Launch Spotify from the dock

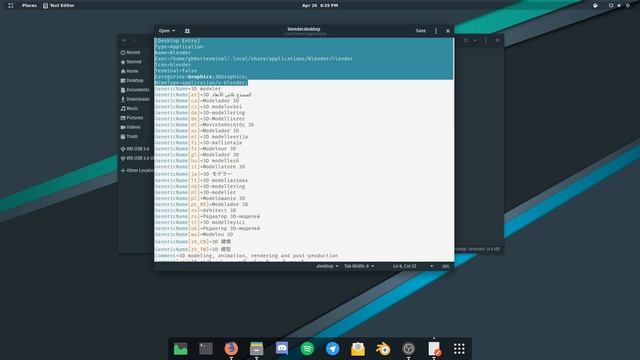[307, 349]
